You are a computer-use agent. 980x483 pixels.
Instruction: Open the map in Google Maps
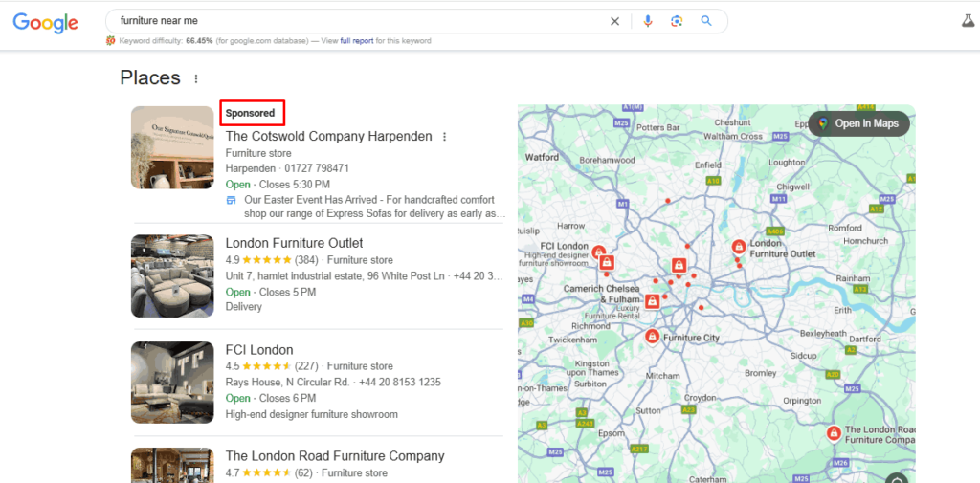(859, 123)
